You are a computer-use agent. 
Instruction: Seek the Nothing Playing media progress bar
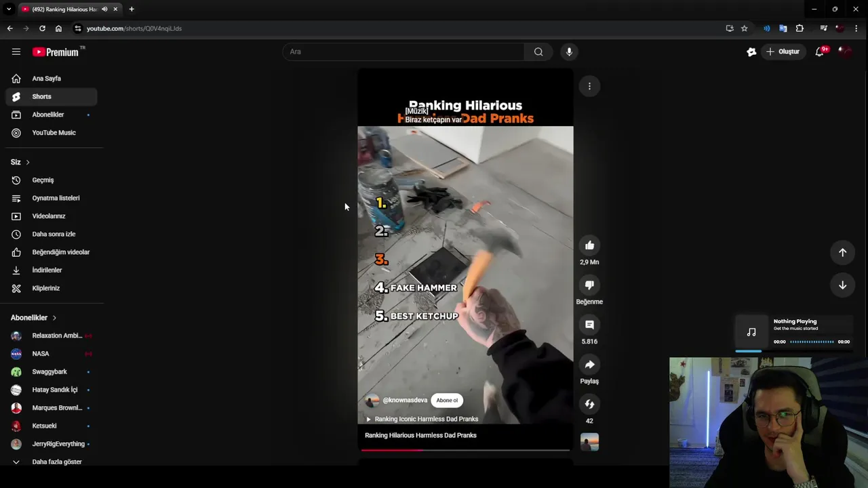[812, 342]
